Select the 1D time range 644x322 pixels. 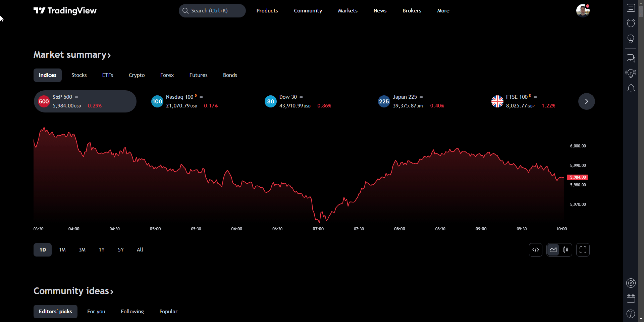(43, 250)
